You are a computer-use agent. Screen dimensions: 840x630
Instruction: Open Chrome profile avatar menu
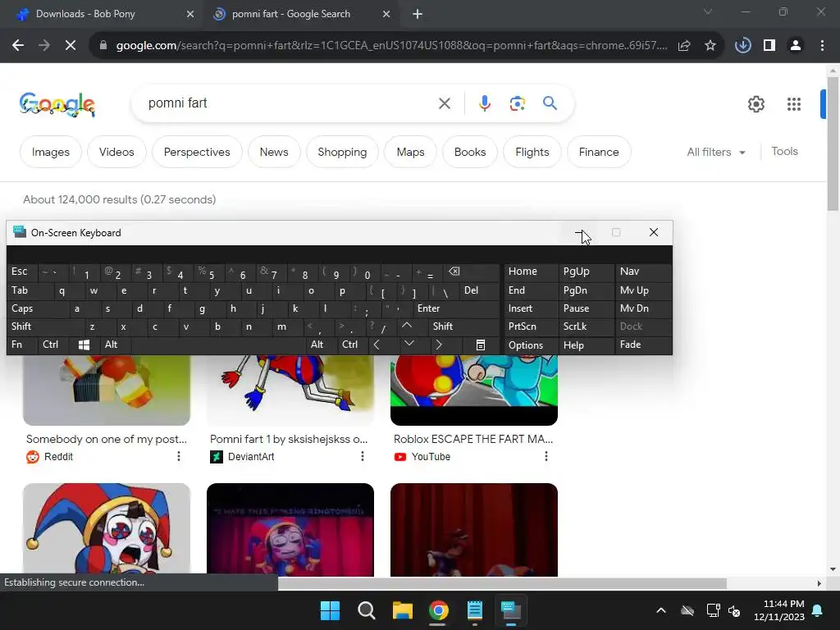coord(796,46)
